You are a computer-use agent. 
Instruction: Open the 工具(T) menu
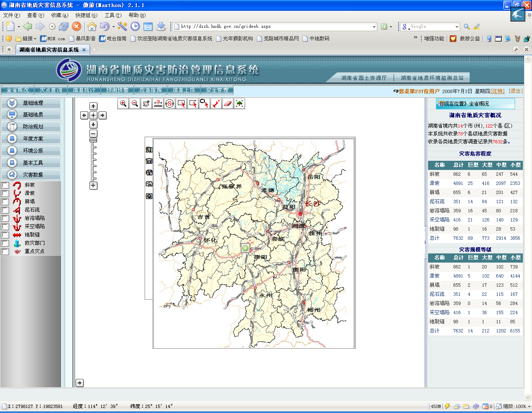113,15
